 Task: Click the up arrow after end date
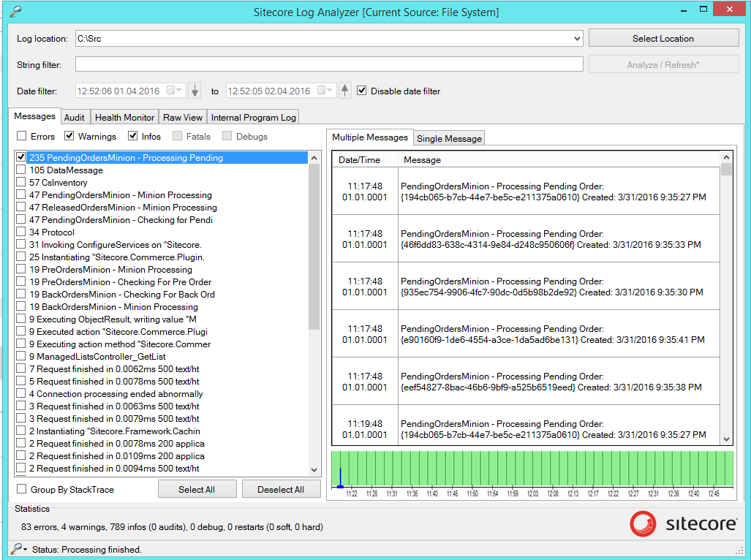[x=345, y=91]
